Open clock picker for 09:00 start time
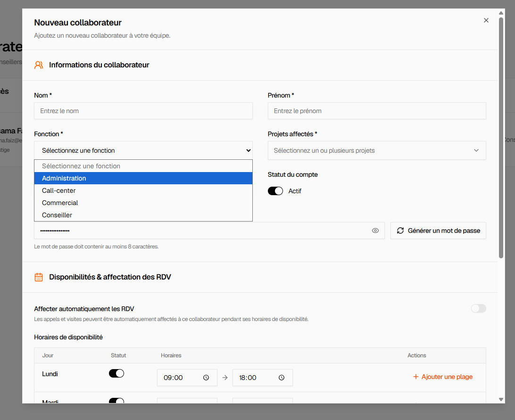515x420 pixels. point(206,378)
